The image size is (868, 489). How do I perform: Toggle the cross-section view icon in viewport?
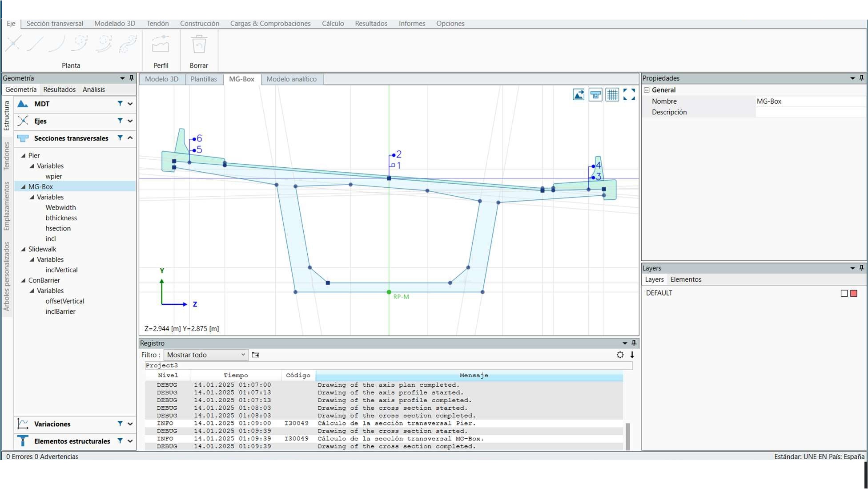595,94
